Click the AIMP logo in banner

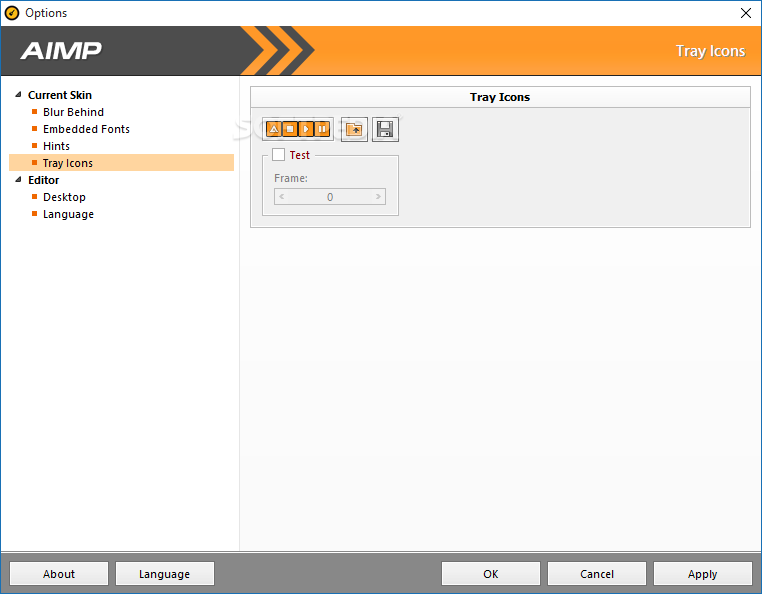click(x=61, y=51)
